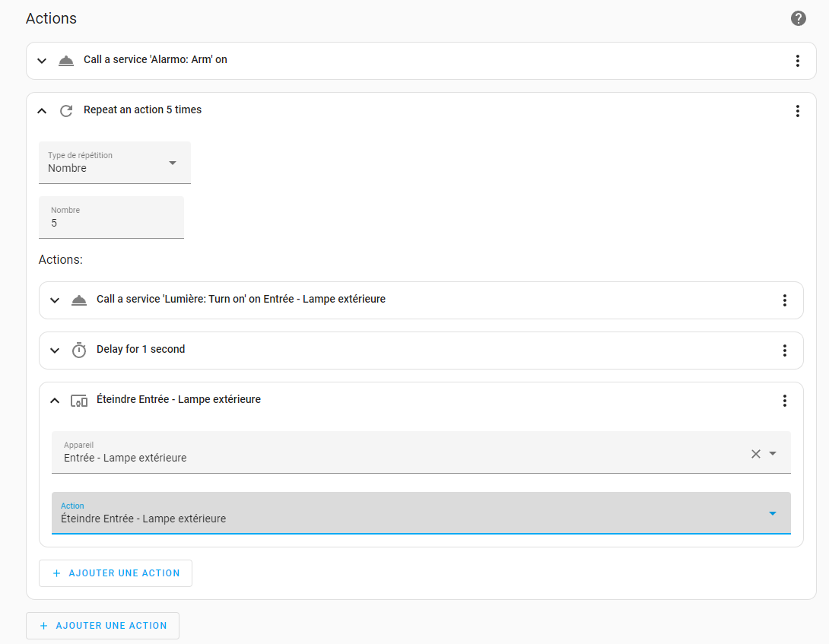Select the 'Call a service Alarmo: Arm on' title
The image size is (829, 644).
[155, 60]
